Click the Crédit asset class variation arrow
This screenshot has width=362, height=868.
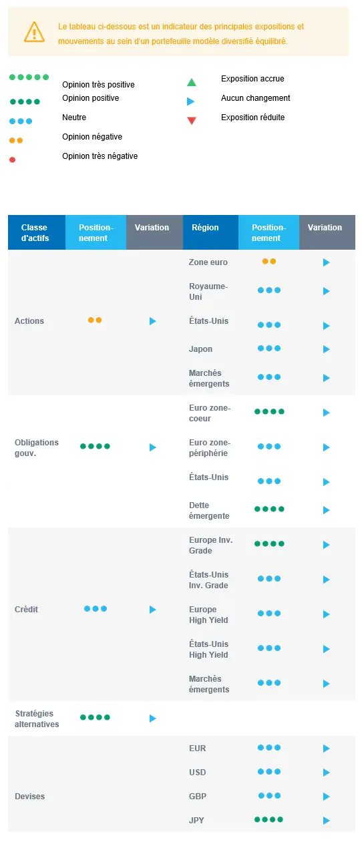click(x=152, y=610)
